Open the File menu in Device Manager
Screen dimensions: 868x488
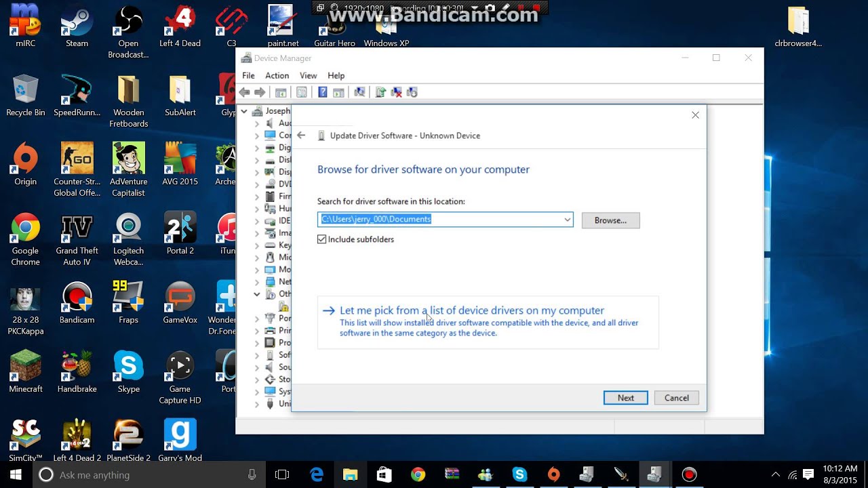tap(248, 75)
